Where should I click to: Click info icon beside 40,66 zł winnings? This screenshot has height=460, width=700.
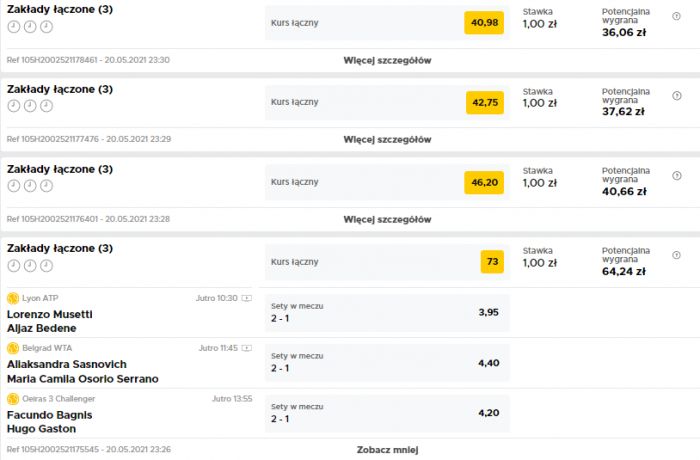(x=676, y=176)
